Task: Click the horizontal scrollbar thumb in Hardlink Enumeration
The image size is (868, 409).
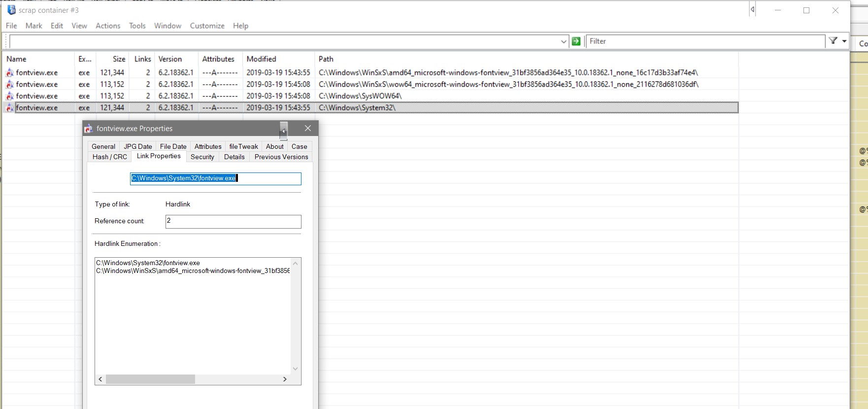Action: (x=150, y=379)
